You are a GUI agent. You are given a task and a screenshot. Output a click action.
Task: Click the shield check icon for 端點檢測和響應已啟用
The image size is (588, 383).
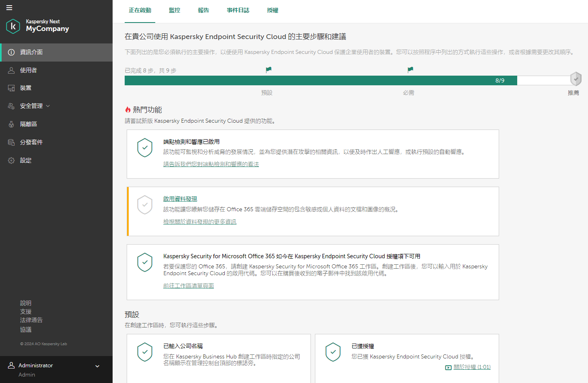pyautogui.click(x=145, y=148)
